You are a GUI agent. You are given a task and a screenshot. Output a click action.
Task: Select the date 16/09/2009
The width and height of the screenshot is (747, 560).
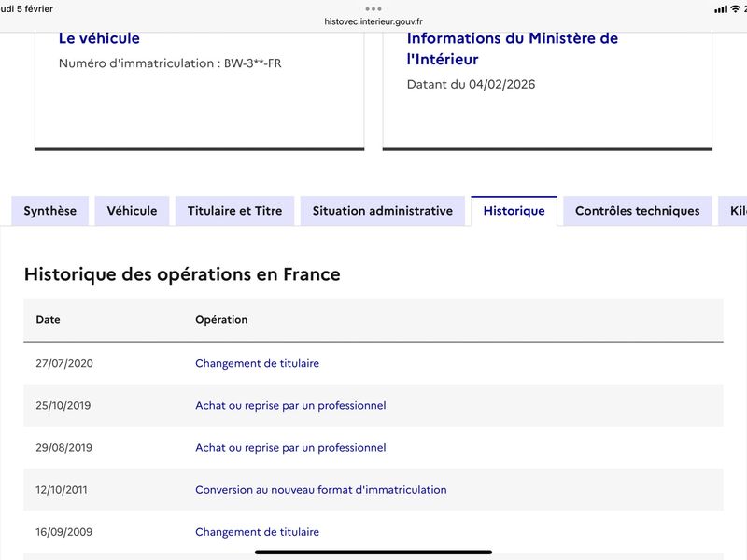tap(63, 532)
